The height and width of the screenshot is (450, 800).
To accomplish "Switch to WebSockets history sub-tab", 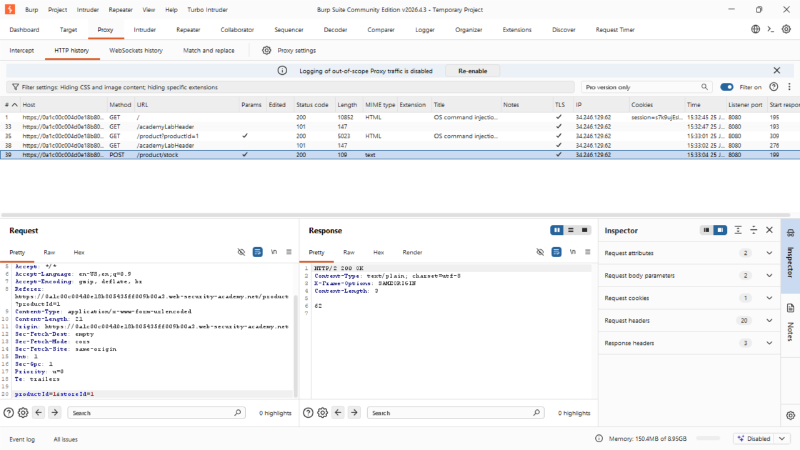I will pos(136,51).
